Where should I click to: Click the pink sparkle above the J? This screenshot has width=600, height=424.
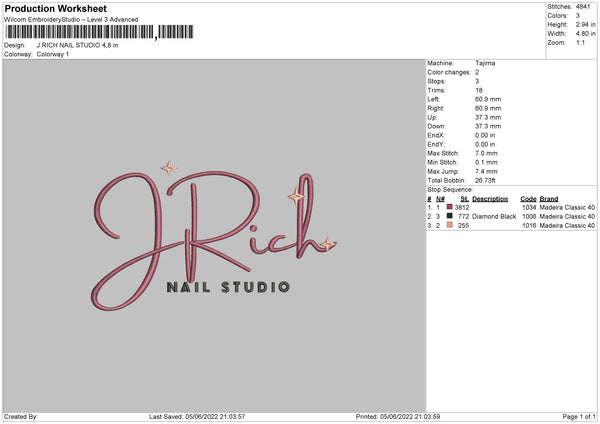[x=168, y=168]
